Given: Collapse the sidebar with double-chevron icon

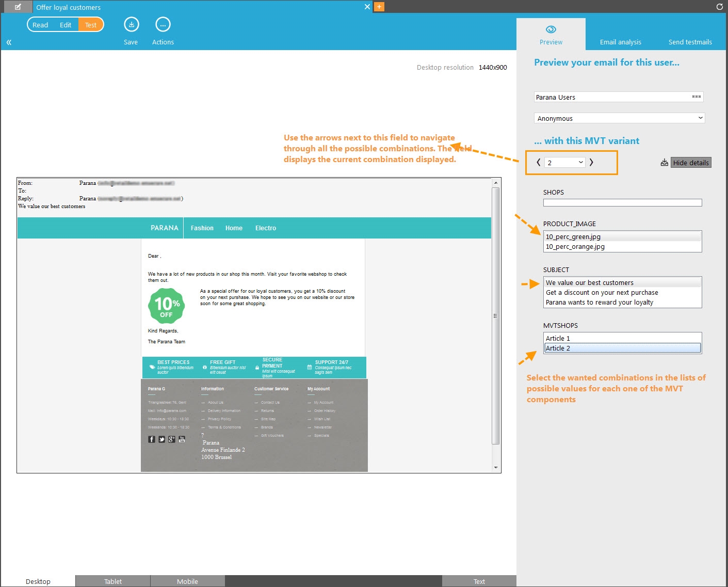Looking at the screenshot, I should tap(9, 42).
